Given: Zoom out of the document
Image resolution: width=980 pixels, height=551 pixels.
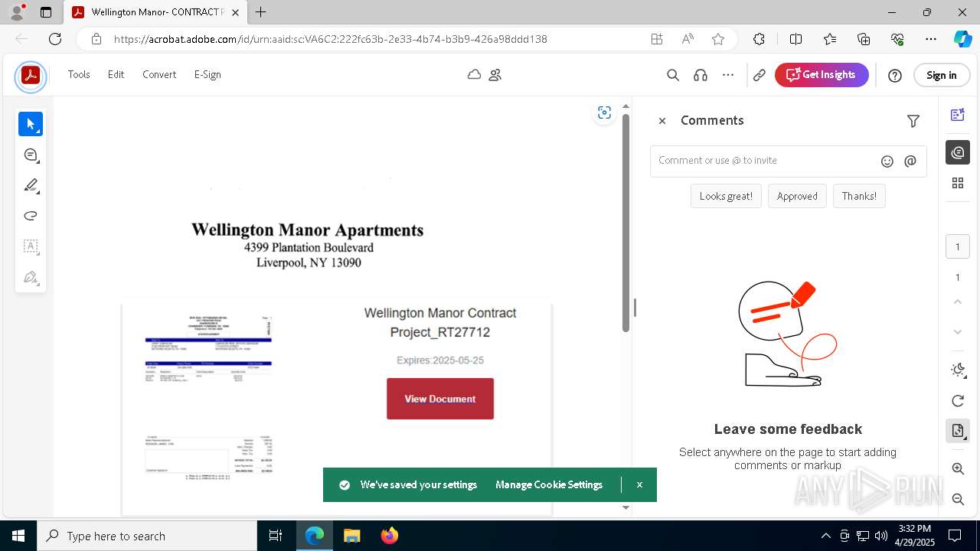Looking at the screenshot, I should point(958,499).
